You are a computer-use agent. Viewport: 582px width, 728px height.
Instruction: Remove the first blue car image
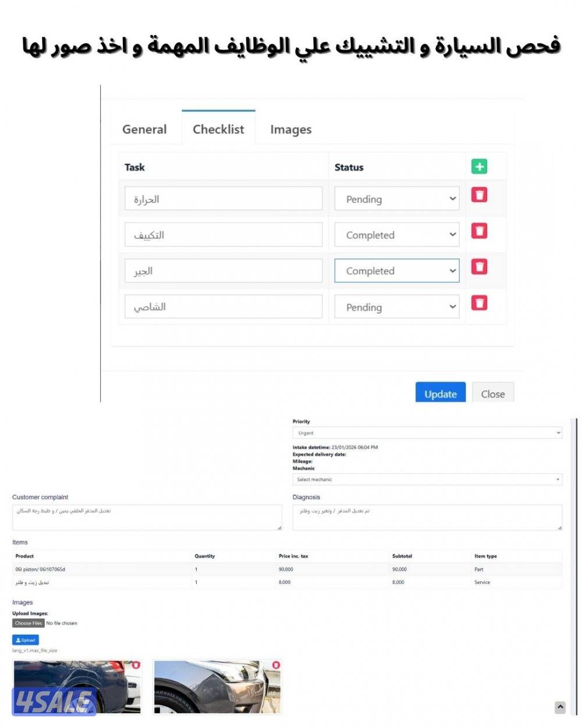136,665
